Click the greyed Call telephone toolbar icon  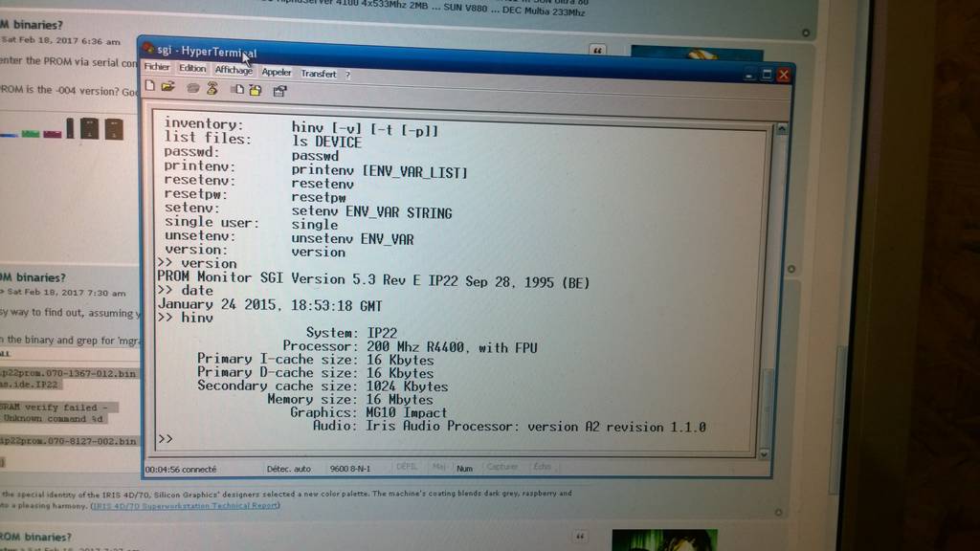tap(193, 88)
